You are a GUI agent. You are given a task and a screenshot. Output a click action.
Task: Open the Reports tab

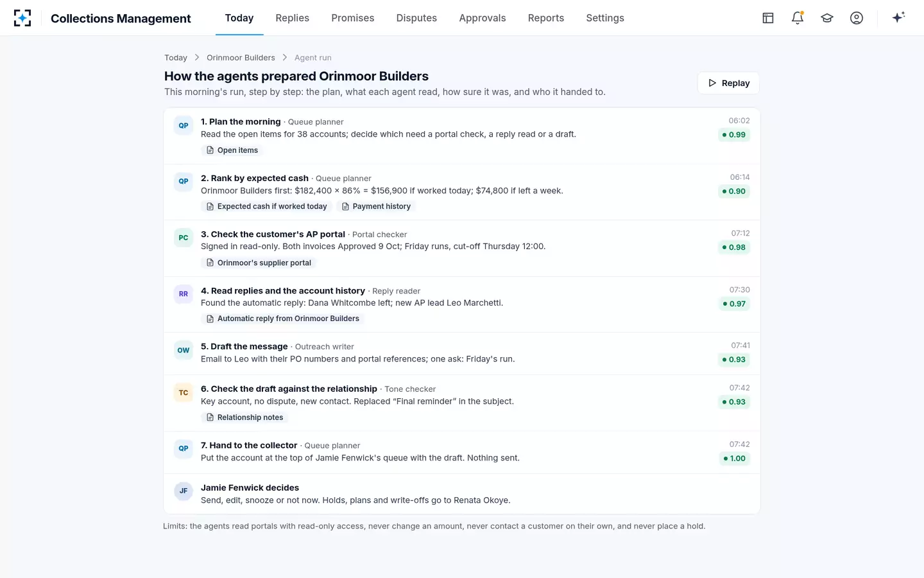coord(546,18)
